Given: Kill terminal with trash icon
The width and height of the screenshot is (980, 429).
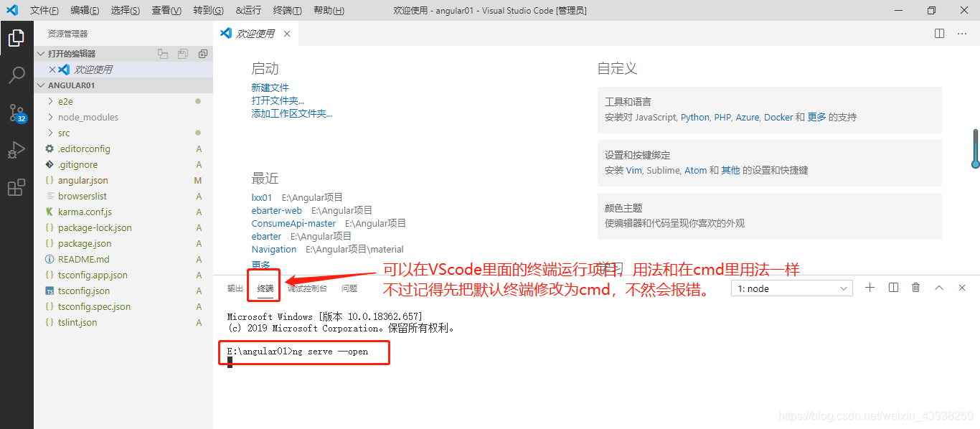Looking at the screenshot, I should (916, 288).
